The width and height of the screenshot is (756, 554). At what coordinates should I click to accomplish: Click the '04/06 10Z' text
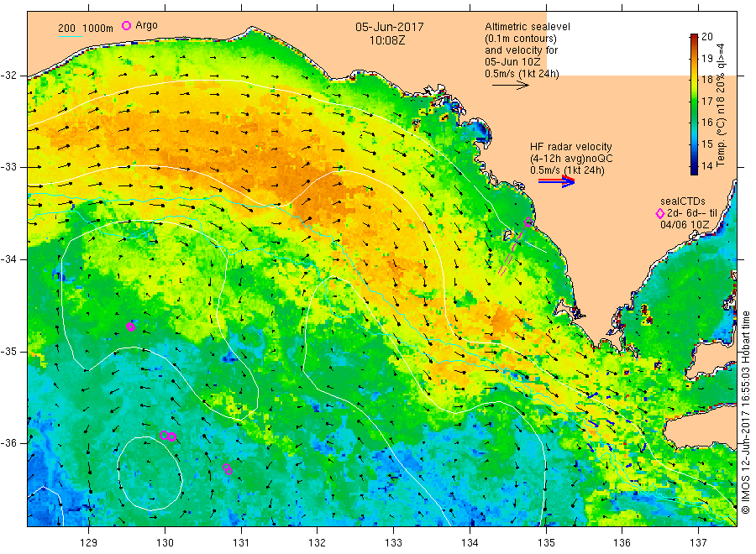[685, 225]
